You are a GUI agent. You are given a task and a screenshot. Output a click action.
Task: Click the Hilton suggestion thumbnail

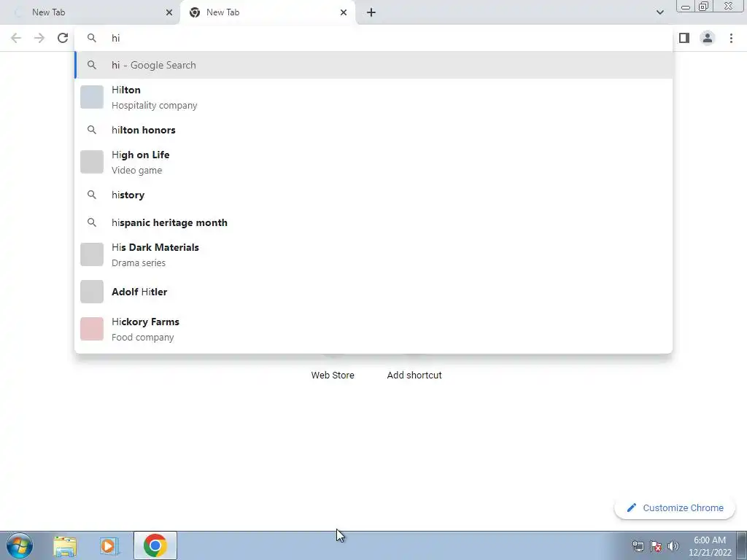pos(92,97)
